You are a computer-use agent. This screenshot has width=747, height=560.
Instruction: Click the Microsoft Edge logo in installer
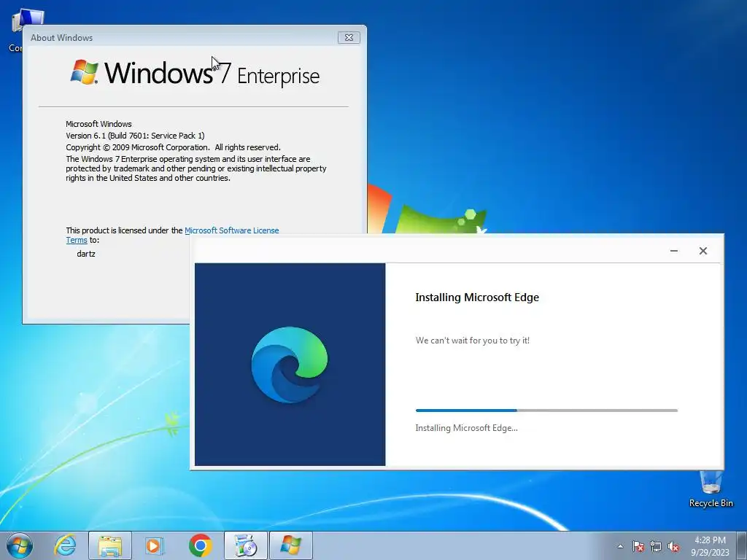pyautogui.click(x=290, y=365)
